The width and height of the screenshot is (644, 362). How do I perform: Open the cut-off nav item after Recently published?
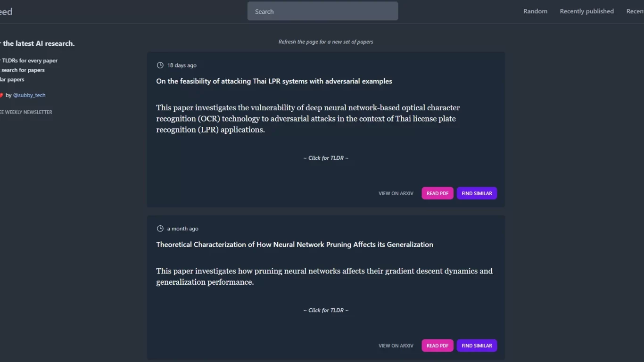point(636,11)
